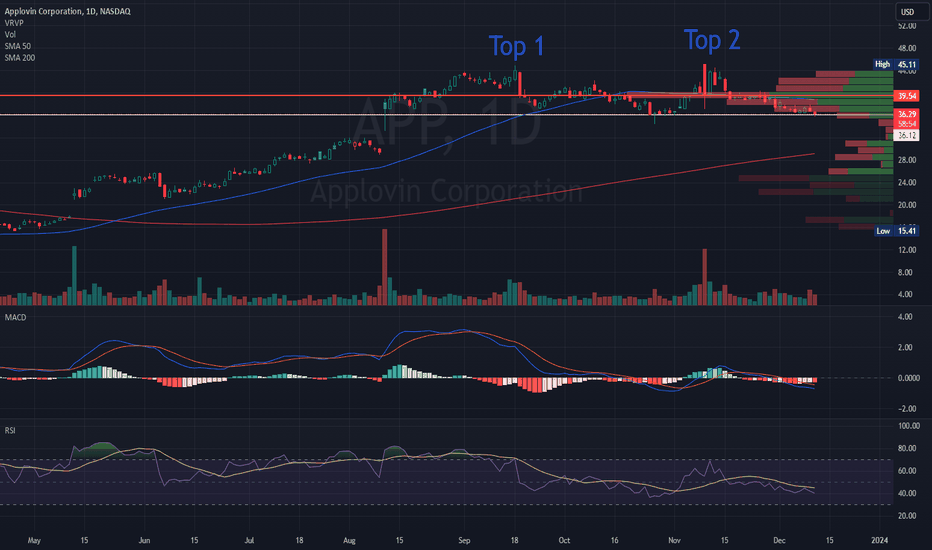Click the Aug date label

(x=349, y=540)
